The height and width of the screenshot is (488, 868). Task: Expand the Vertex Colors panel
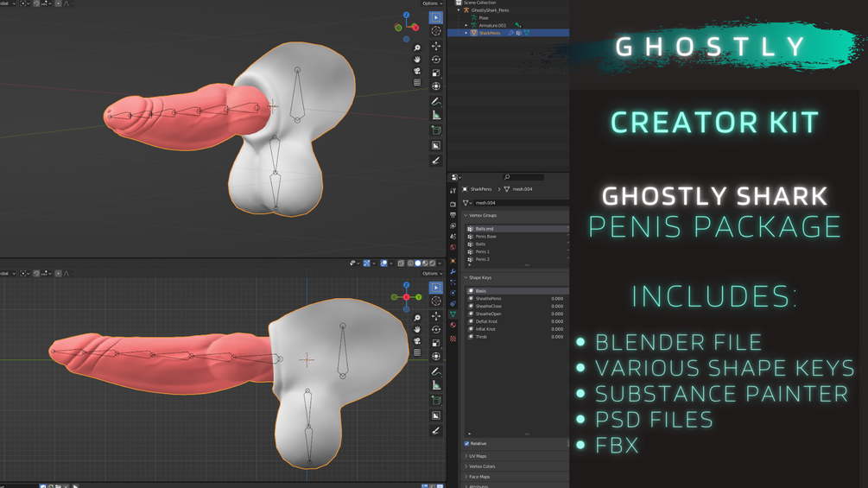[466, 466]
